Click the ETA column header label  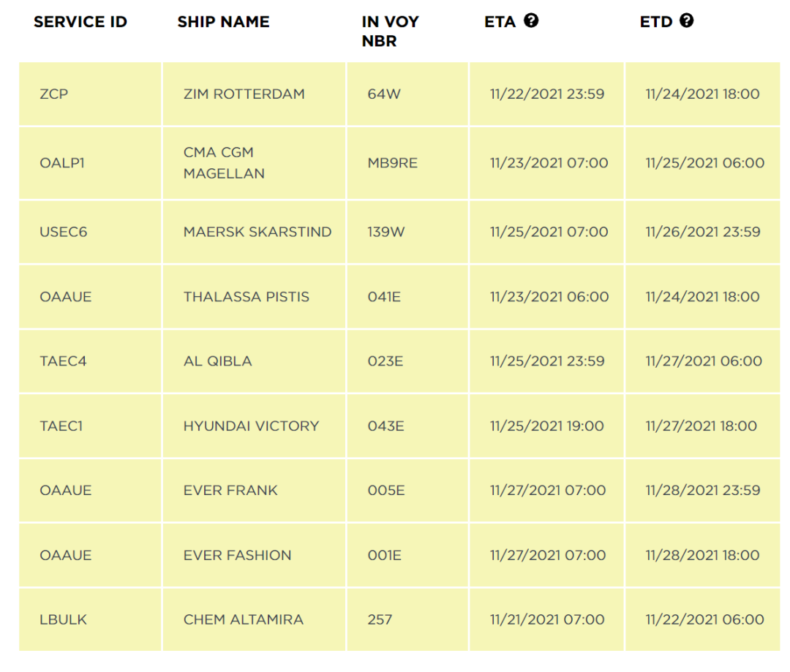pyautogui.click(x=500, y=22)
